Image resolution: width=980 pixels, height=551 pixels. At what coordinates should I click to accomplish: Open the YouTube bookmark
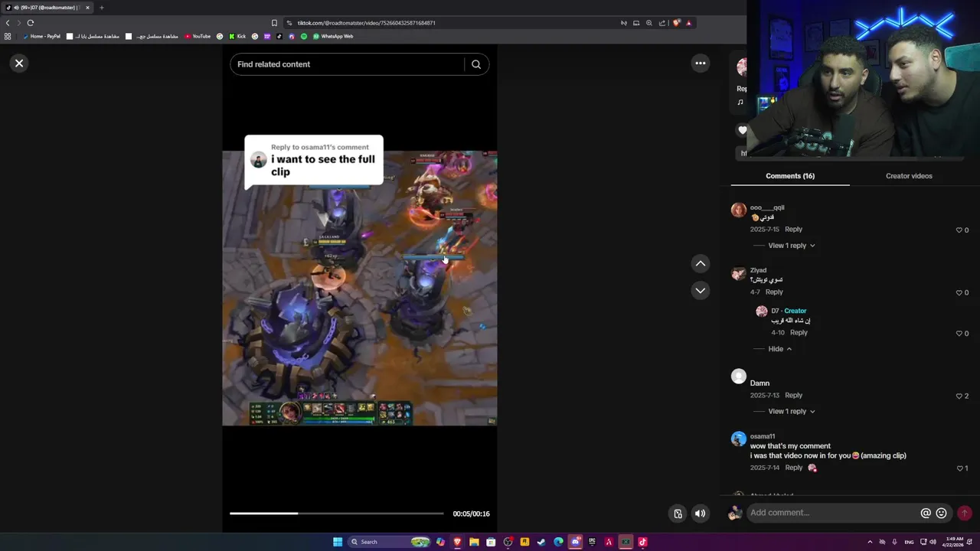pos(198,36)
